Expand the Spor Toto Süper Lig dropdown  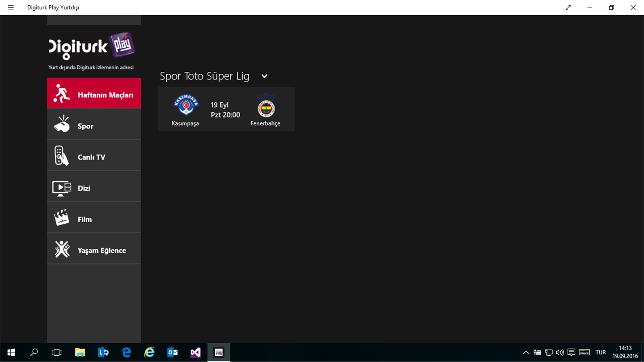264,76
